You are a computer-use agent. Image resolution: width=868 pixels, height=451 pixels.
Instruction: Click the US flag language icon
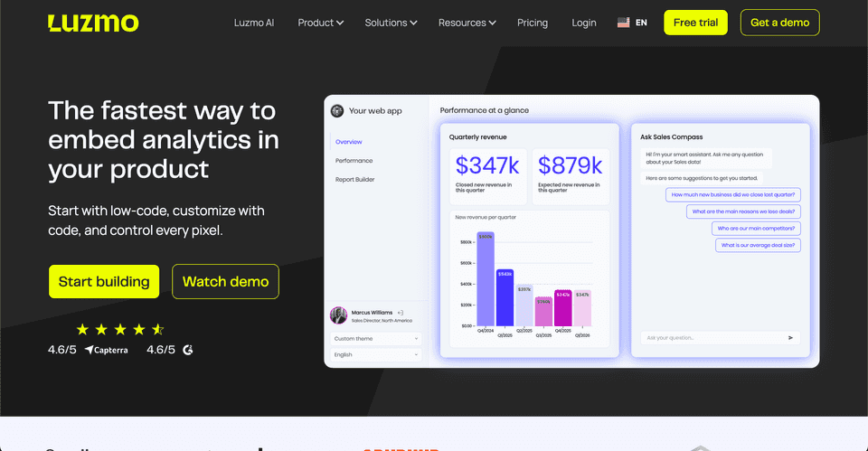tap(623, 23)
